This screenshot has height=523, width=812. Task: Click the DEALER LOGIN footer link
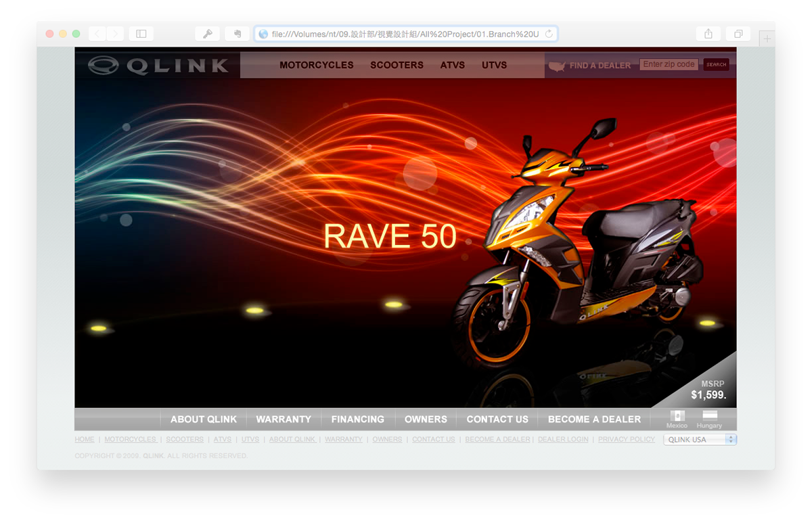[x=563, y=439]
